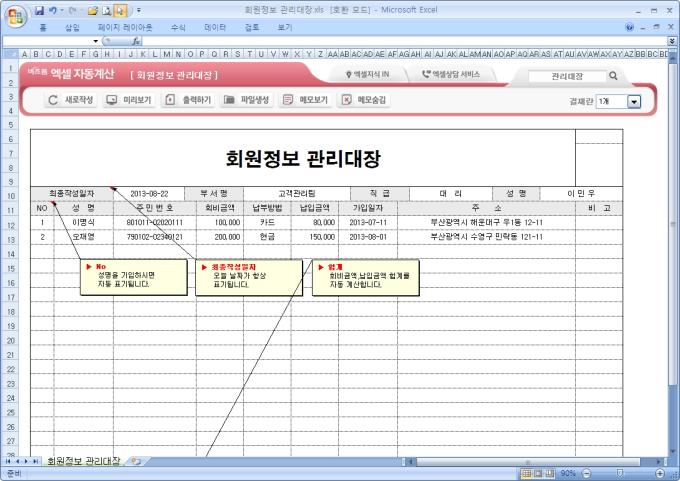Go to last sheet navigation arrow
The width and height of the screenshot is (680, 481).
pos(36,461)
